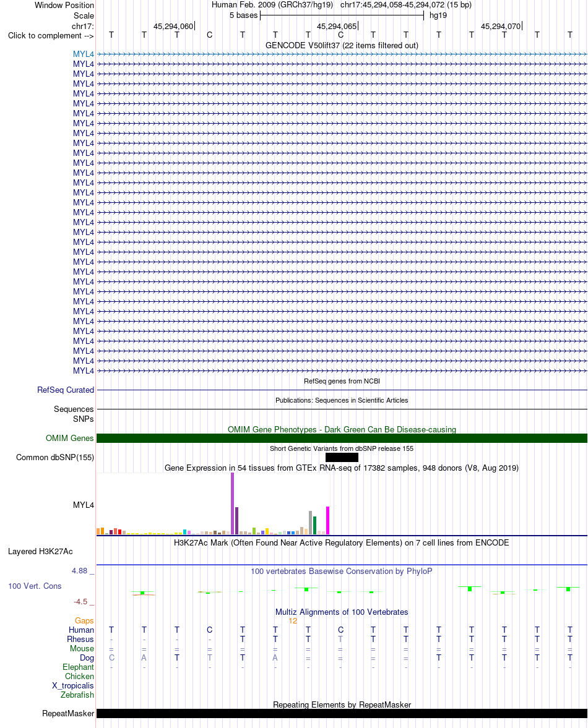The height and width of the screenshot is (728, 588).
Task: Click the '5 bases' scale bar label
Action: pos(243,15)
